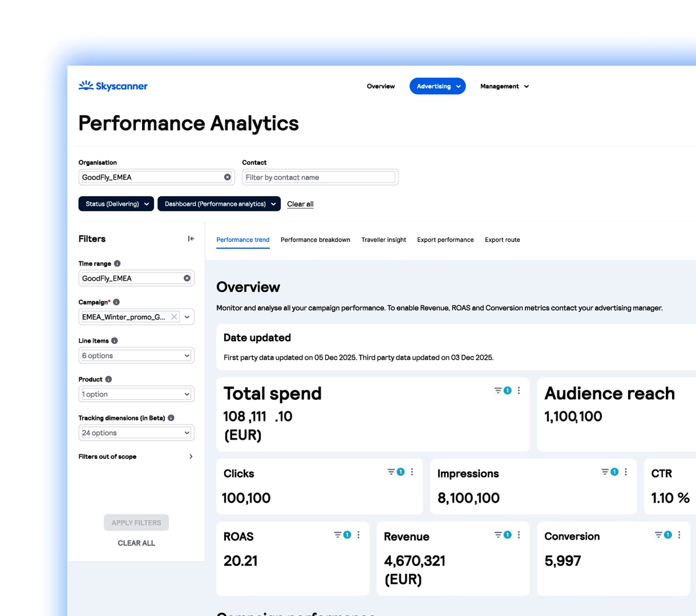Remove the selected EMEA_Winter_promo campaign
Screen dimensions: 696x616
(x=174, y=317)
